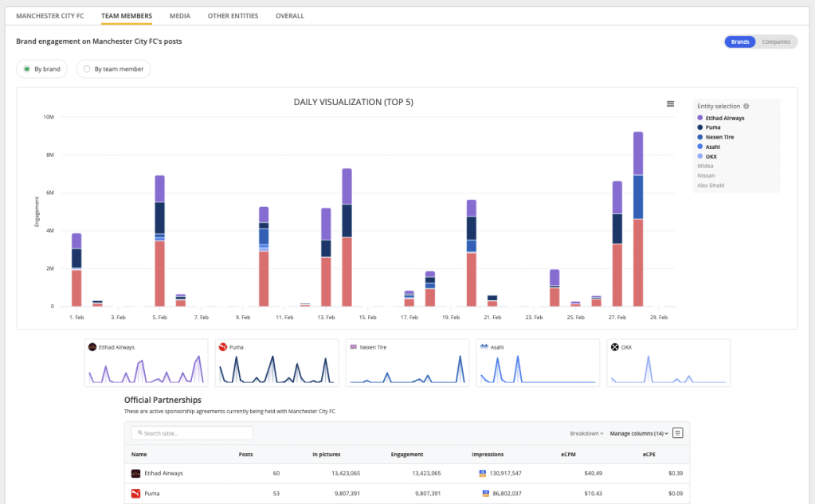The width and height of the screenshot is (815, 504).
Task: Switch the toggle to Companies
Action: [776, 41]
